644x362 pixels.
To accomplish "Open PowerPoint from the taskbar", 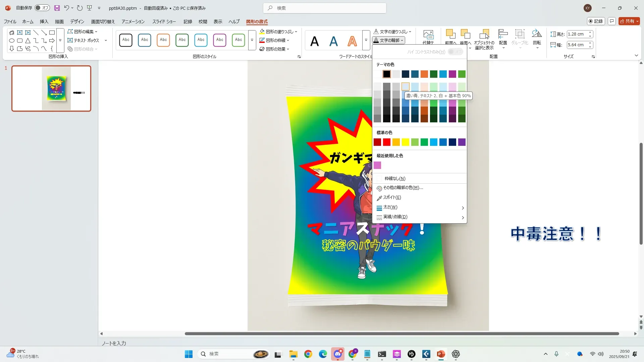I will tap(441, 354).
